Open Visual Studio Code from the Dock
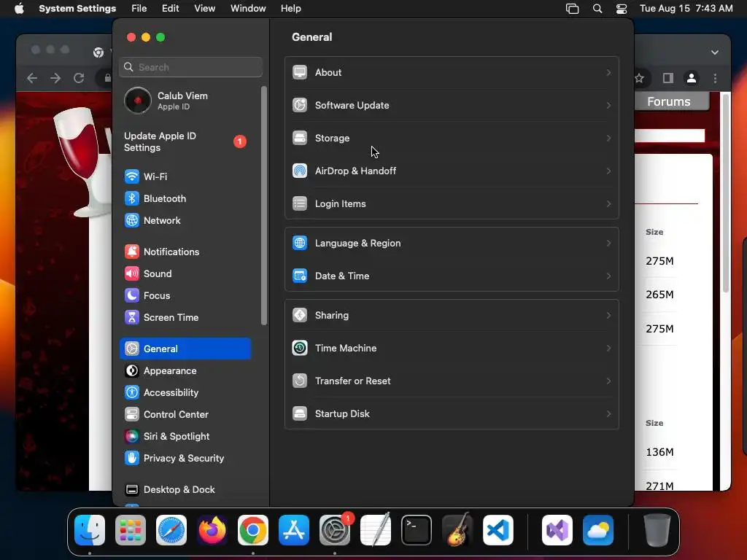 click(498, 530)
